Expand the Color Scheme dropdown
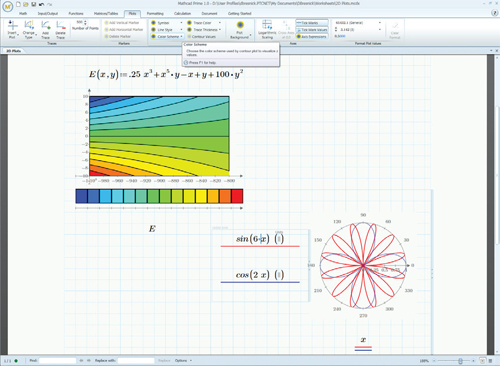500x366 pixels. point(167,37)
